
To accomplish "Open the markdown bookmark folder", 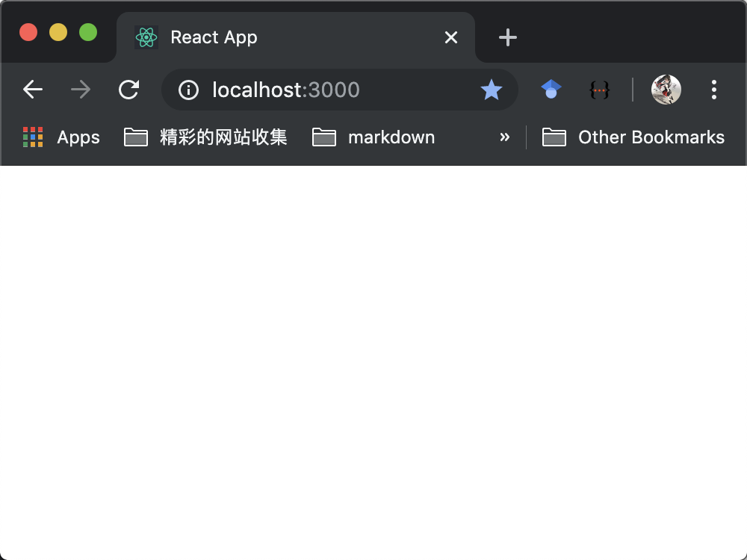I will (373, 137).
